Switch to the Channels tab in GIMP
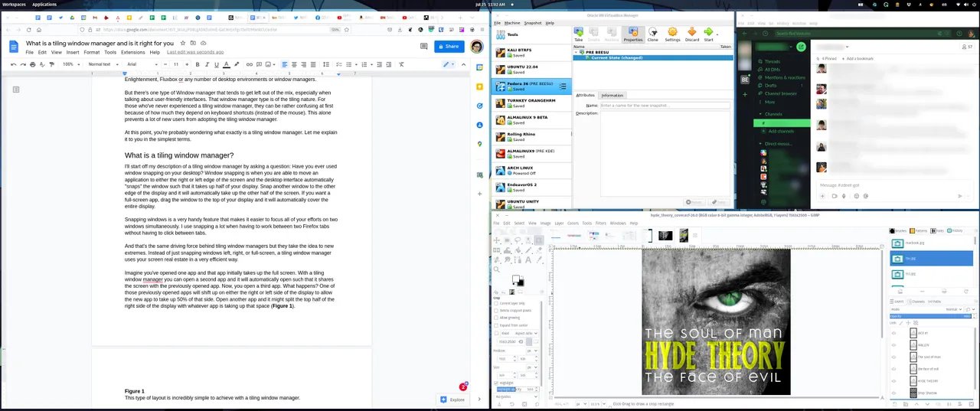Viewport: 980px width, 411px height. pos(916,302)
